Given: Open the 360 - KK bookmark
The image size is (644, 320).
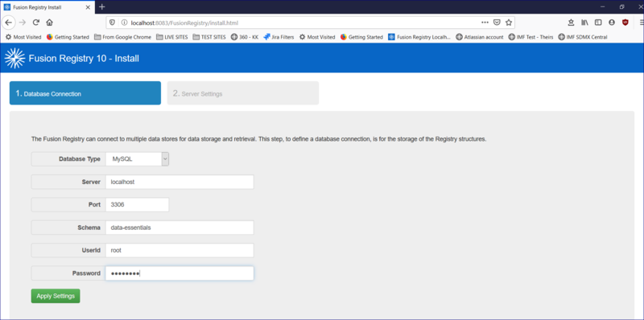Looking at the screenshot, I should (x=245, y=37).
